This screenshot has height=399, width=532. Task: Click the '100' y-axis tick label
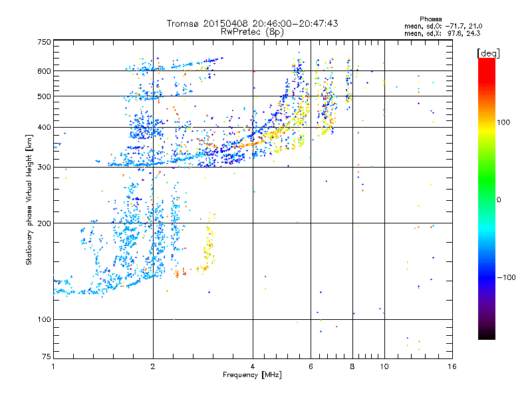pyautogui.click(x=44, y=320)
